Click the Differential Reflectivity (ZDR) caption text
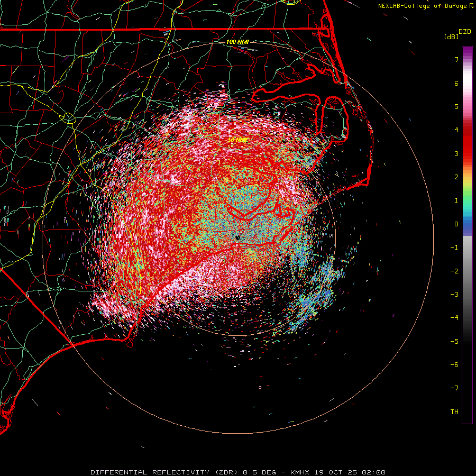The image size is (476, 476). click(164, 472)
